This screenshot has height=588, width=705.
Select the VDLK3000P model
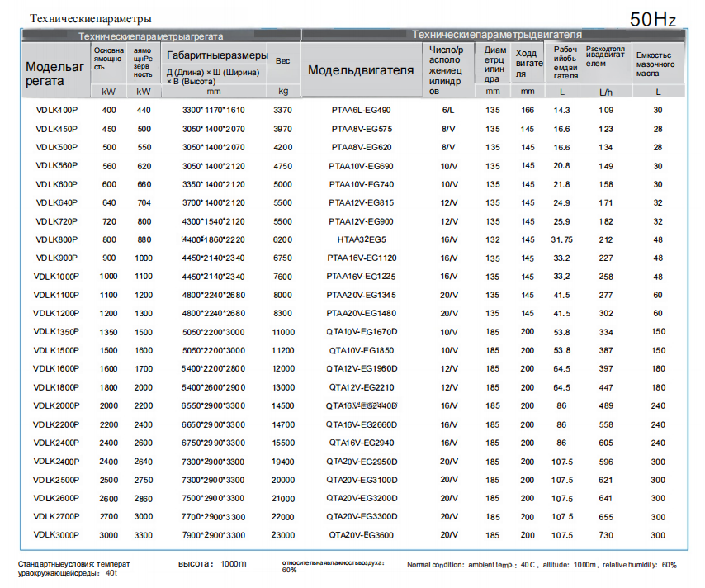click(56, 535)
